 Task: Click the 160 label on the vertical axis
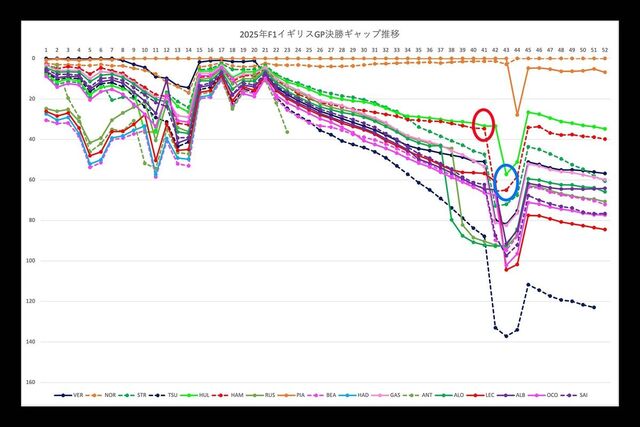(31, 382)
